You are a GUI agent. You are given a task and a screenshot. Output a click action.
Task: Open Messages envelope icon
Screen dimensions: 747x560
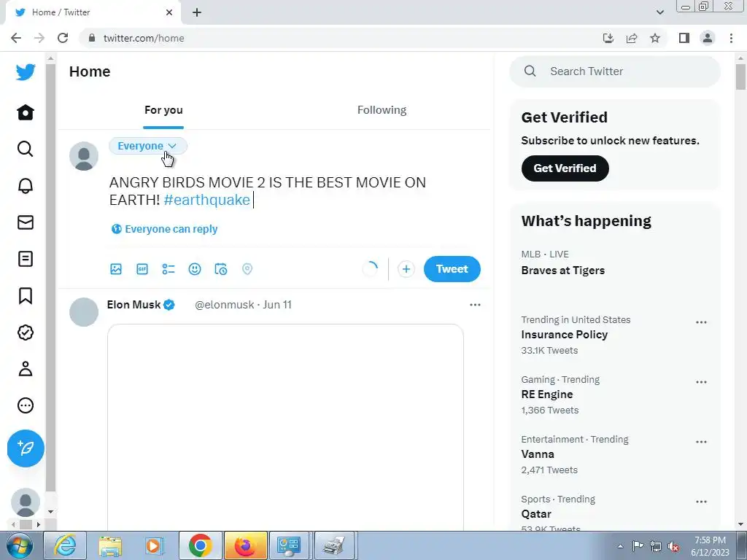pos(26,222)
